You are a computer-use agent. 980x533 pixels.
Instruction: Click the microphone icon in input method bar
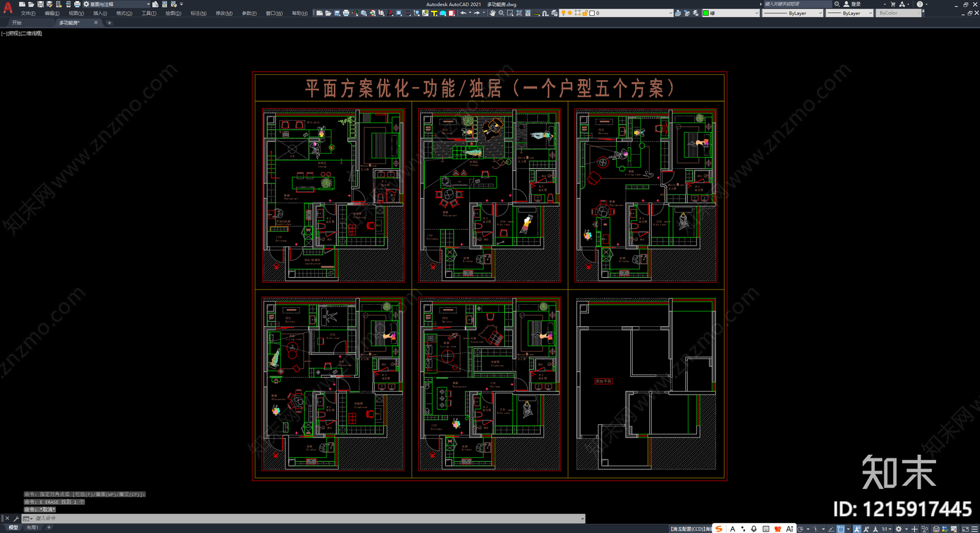[754, 529]
